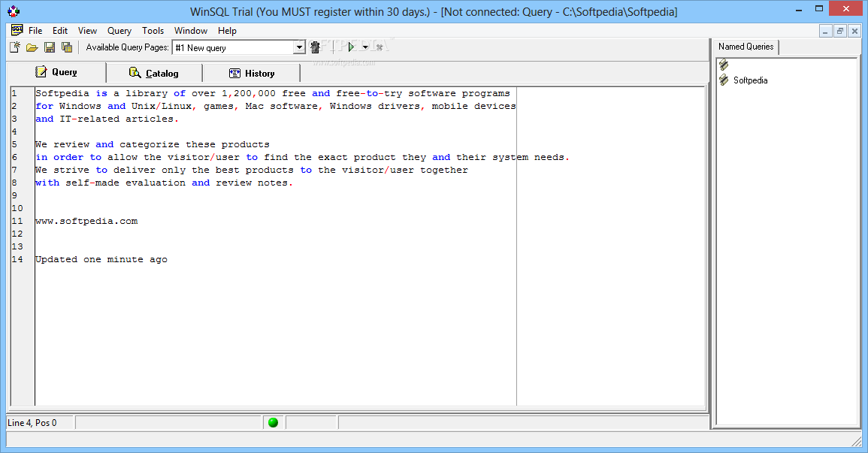Click line 'with self-made evaluation and review notes.'

[164, 183]
